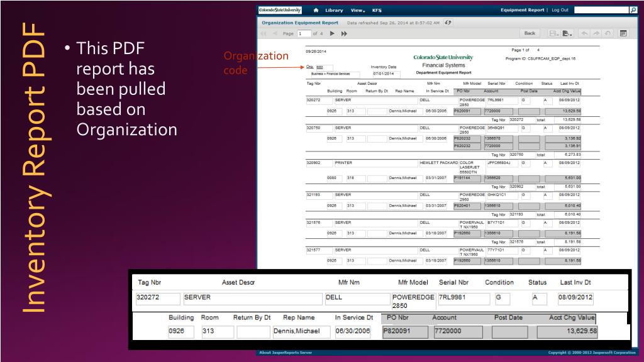Open the Save dropdown in the toolbar
This screenshot has width=644, height=362.
(554, 33)
